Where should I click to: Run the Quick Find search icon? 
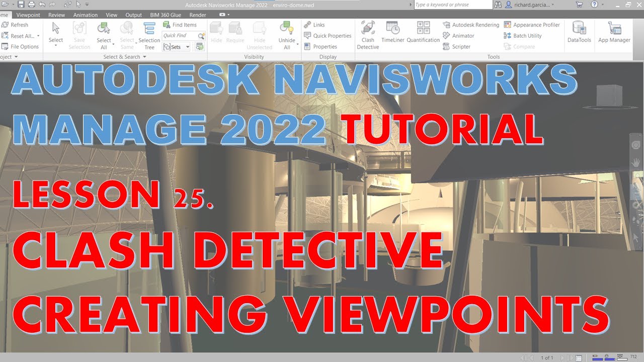201,36
